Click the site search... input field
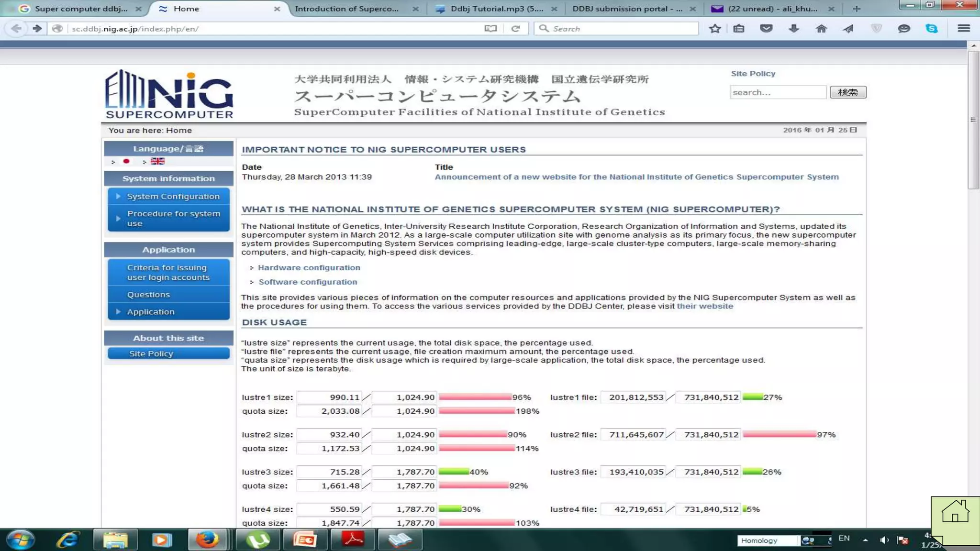980x551 pixels. (778, 92)
